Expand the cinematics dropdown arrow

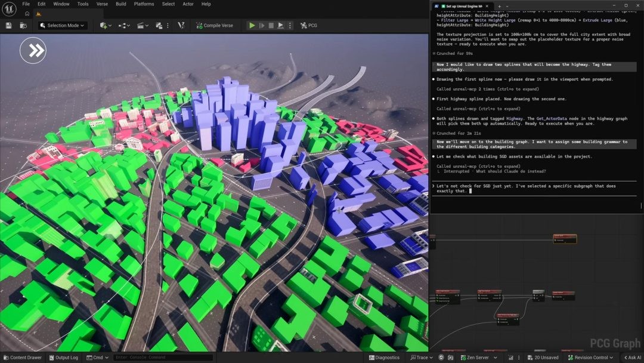147,26
